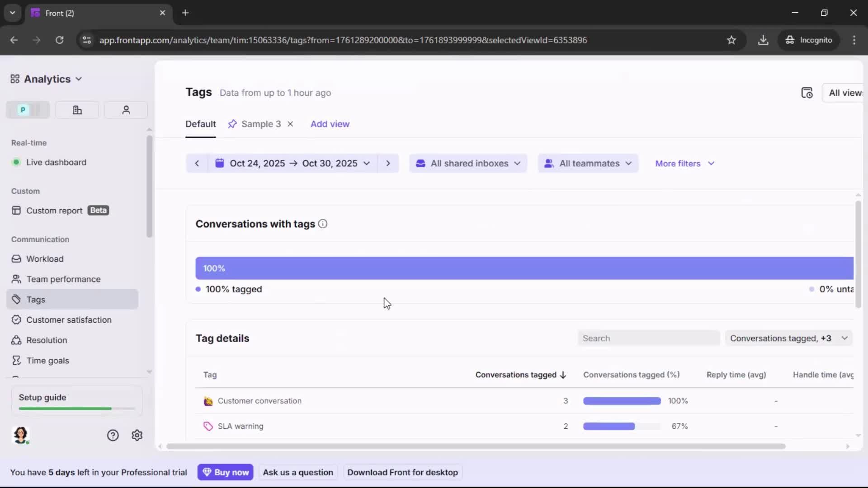Open the settings gear icon
Viewport: 868px width, 488px height.
click(x=137, y=435)
